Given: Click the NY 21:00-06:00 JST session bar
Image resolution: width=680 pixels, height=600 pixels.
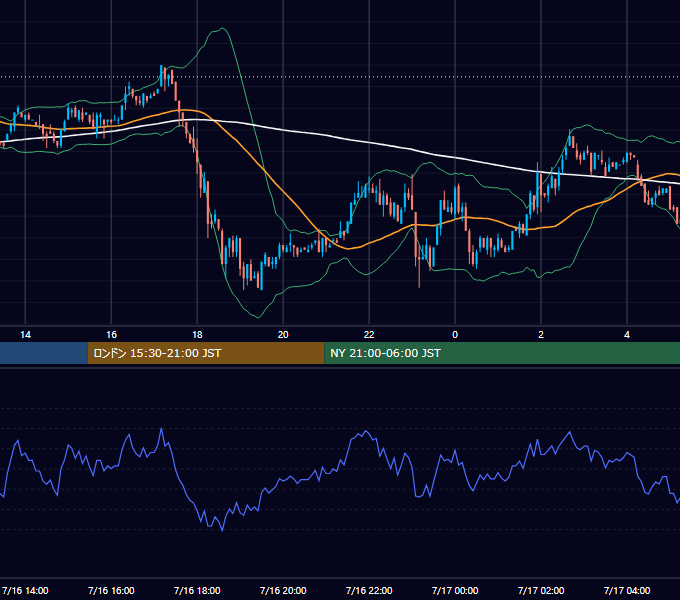Looking at the screenshot, I should [x=502, y=353].
